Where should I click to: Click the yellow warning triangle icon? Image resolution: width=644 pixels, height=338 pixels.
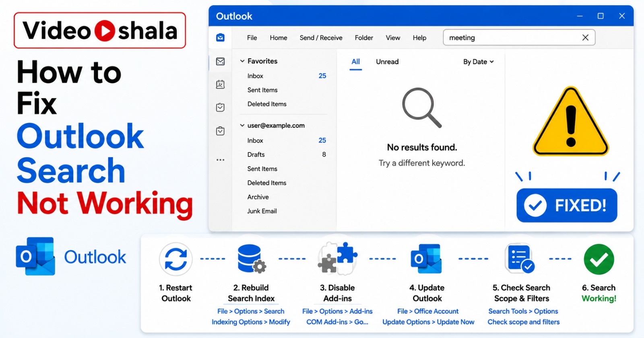(x=570, y=122)
